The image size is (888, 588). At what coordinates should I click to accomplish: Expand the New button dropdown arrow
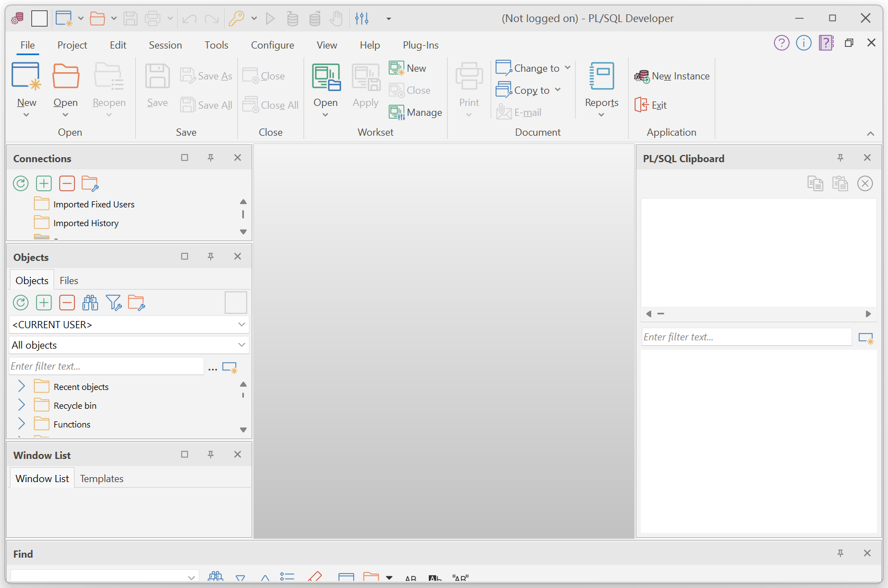pyautogui.click(x=26, y=115)
